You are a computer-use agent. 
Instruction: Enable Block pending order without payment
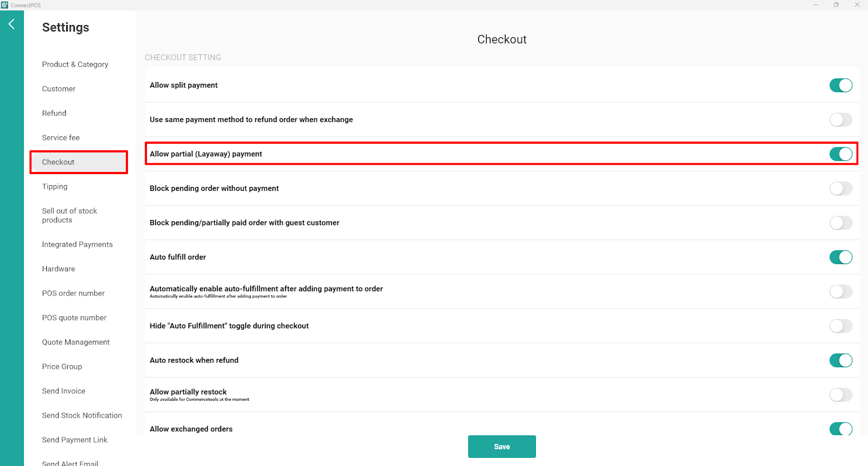tap(841, 188)
